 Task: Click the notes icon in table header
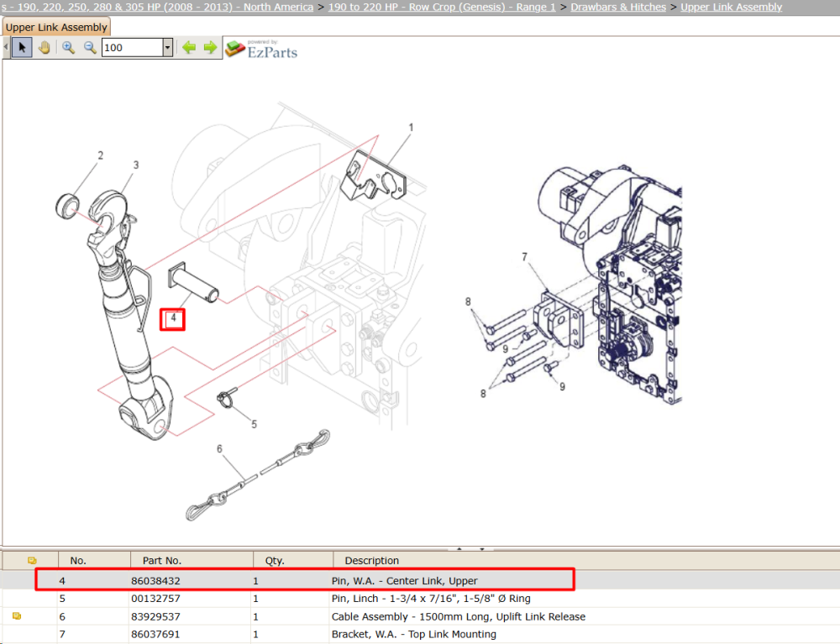point(32,561)
